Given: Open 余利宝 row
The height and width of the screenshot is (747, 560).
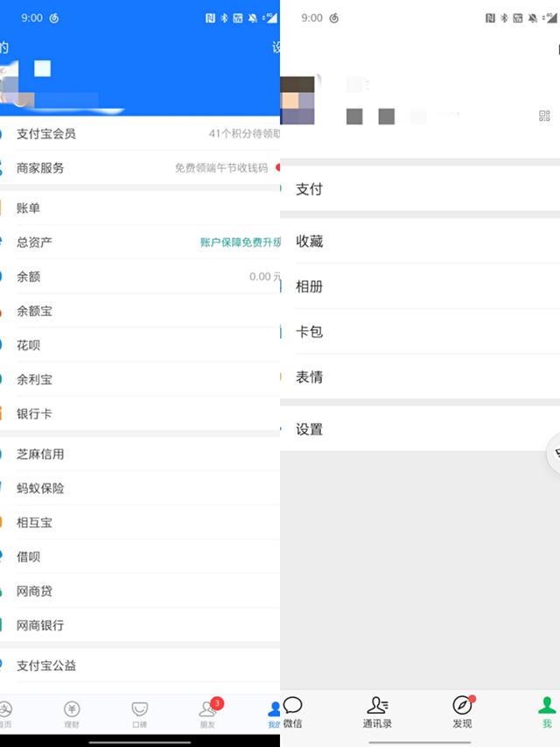Looking at the screenshot, I should tap(140, 379).
